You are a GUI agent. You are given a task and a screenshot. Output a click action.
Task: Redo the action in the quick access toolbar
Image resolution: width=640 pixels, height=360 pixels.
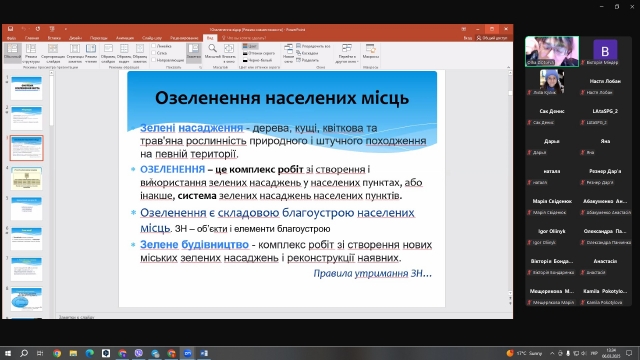point(38,29)
